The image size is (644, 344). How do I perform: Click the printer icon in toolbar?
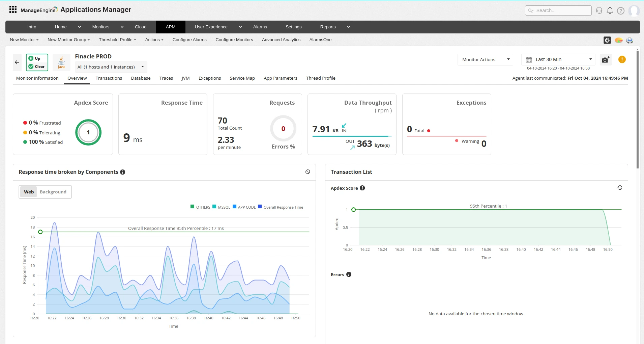coord(630,40)
